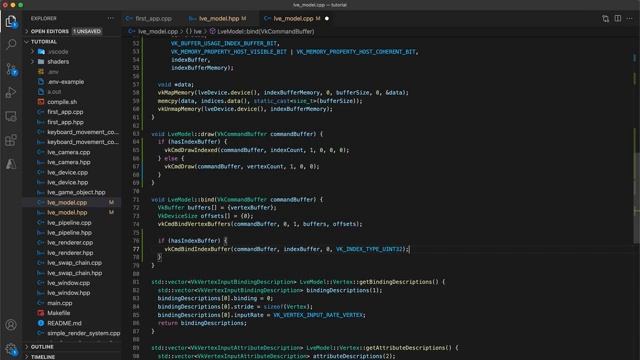Viewport: 640px width, 360px height.
Task: Open simple_render_system.cpp file
Action: pyautogui.click(x=83, y=333)
